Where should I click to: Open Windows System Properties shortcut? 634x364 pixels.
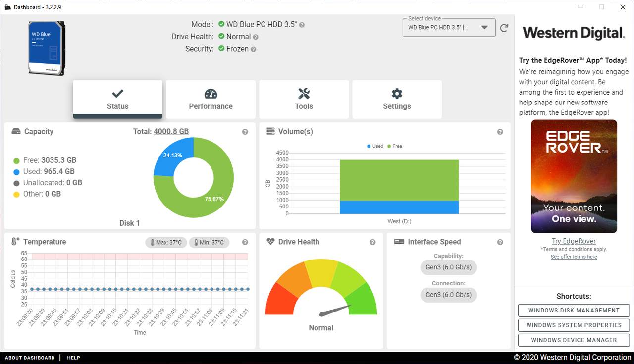pyautogui.click(x=574, y=325)
